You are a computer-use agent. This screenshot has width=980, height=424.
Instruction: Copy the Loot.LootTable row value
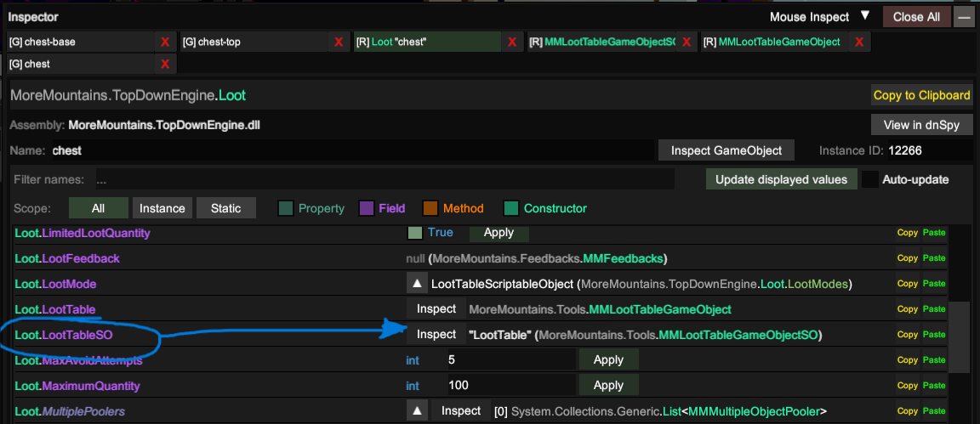908,309
